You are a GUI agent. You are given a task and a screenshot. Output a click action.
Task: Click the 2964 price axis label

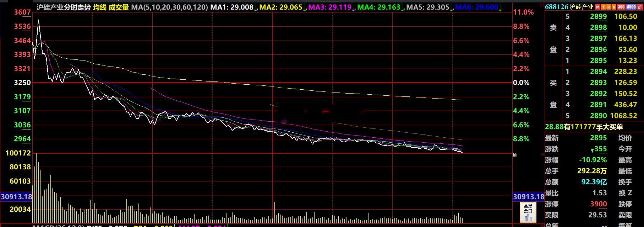[22, 139]
